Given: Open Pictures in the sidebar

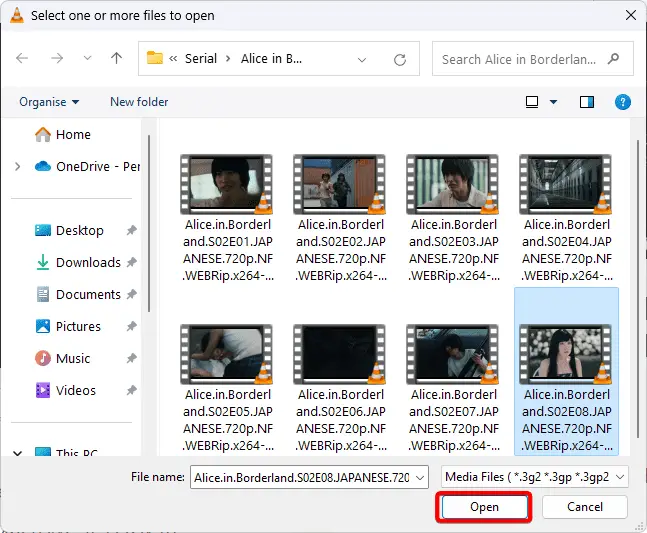Looking at the screenshot, I should 68,326.
